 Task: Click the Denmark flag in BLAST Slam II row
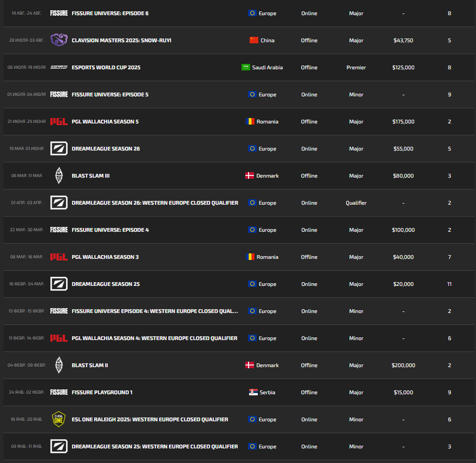pyautogui.click(x=250, y=365)
